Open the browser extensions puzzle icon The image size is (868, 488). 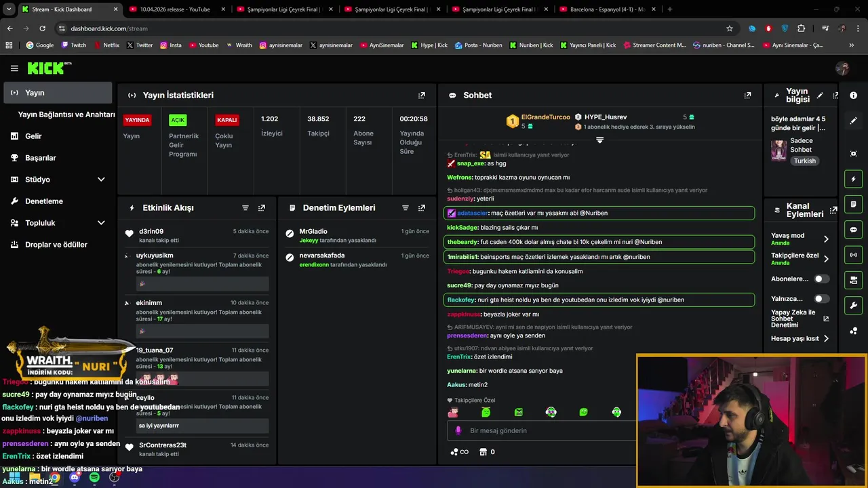coord(802,28)
